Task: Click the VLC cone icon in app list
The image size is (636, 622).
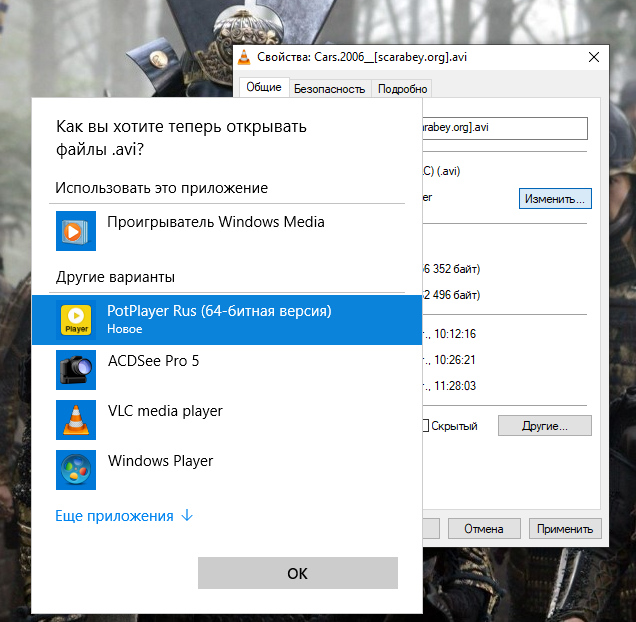Action: (76, 419)
